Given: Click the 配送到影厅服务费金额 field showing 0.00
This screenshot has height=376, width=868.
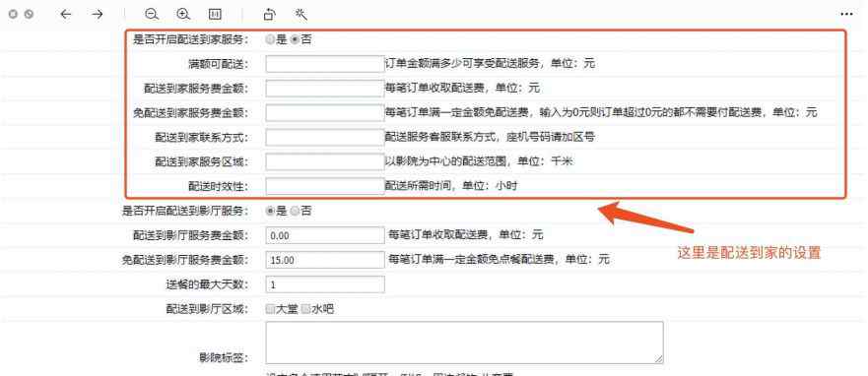Looking at the screenshot, I should pyautogui.click(x=325, y=235).
